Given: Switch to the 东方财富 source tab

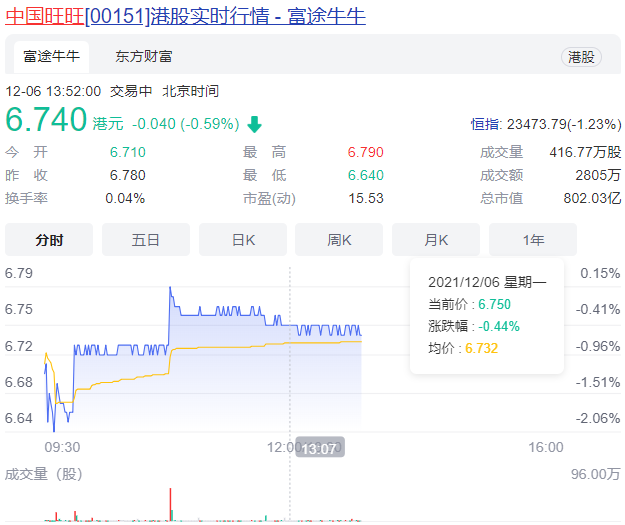Looking at the screenshot, I should 143,56.
